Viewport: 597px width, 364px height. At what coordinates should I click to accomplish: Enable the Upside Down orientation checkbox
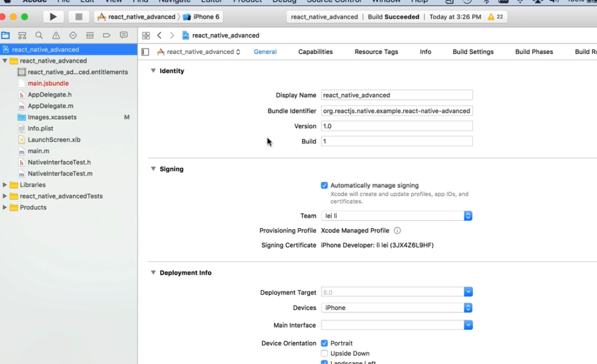(x=324, y=354)
